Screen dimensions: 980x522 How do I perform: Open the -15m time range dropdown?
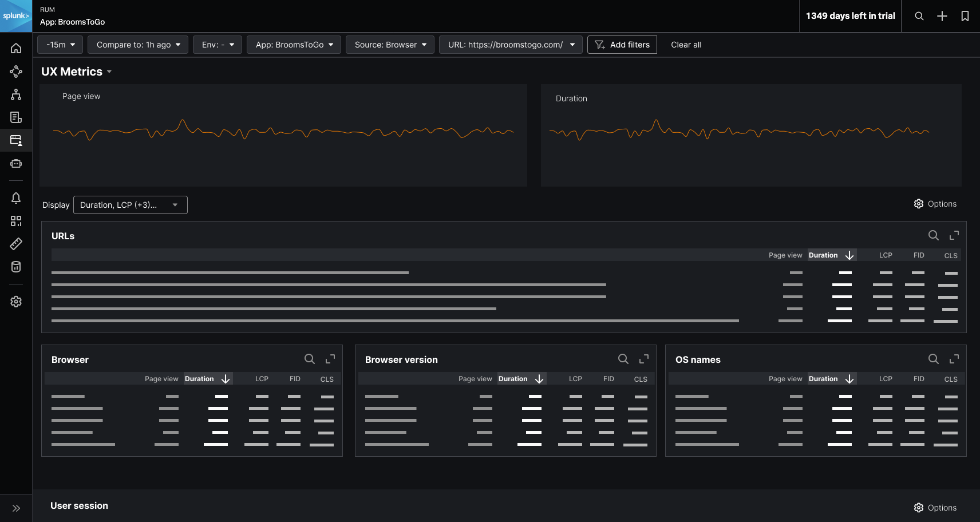point(60,45)
